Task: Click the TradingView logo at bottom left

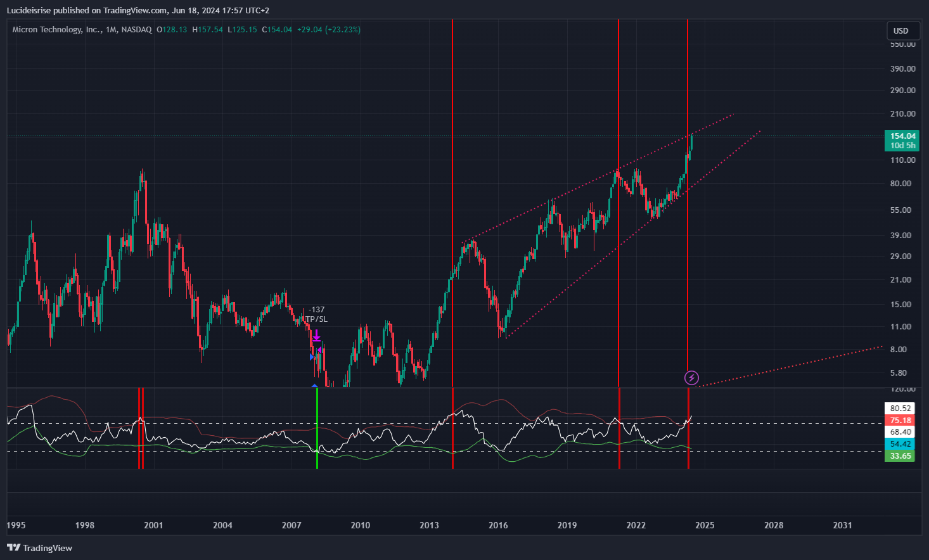Action: 39,548
